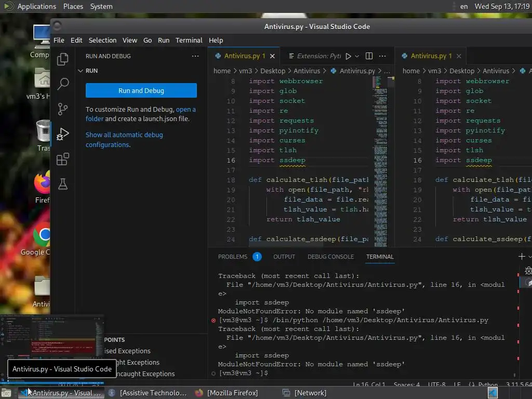The width and height of the screenshot is (532, 399).
Task: Select the TERMINAL panel tab
Action: (380, 257)
